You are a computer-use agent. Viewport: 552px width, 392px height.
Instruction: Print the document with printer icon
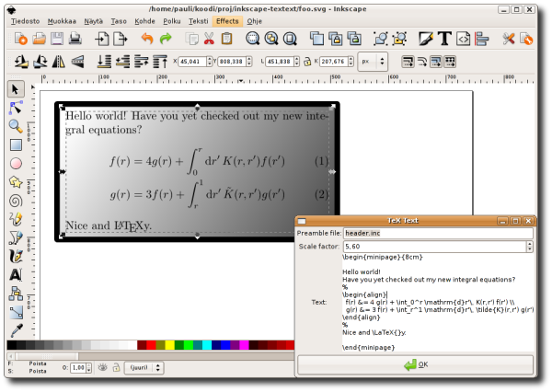point(75,39)
